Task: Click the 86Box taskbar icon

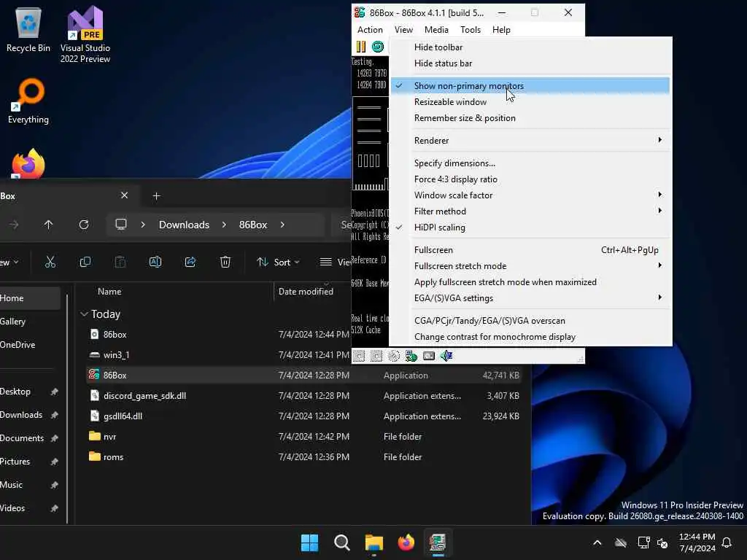Action: pos(438,542)
